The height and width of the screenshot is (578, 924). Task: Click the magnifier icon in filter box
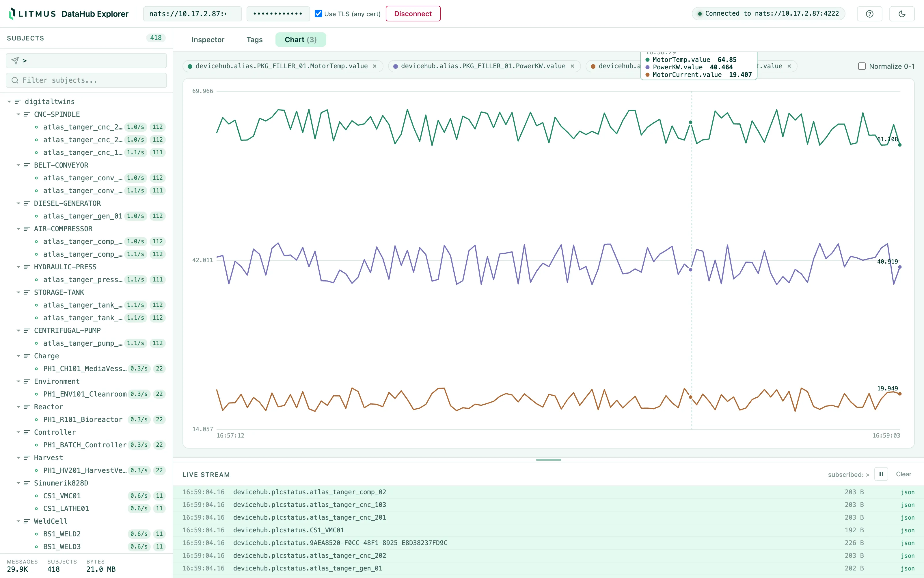[x=15, y=80]
